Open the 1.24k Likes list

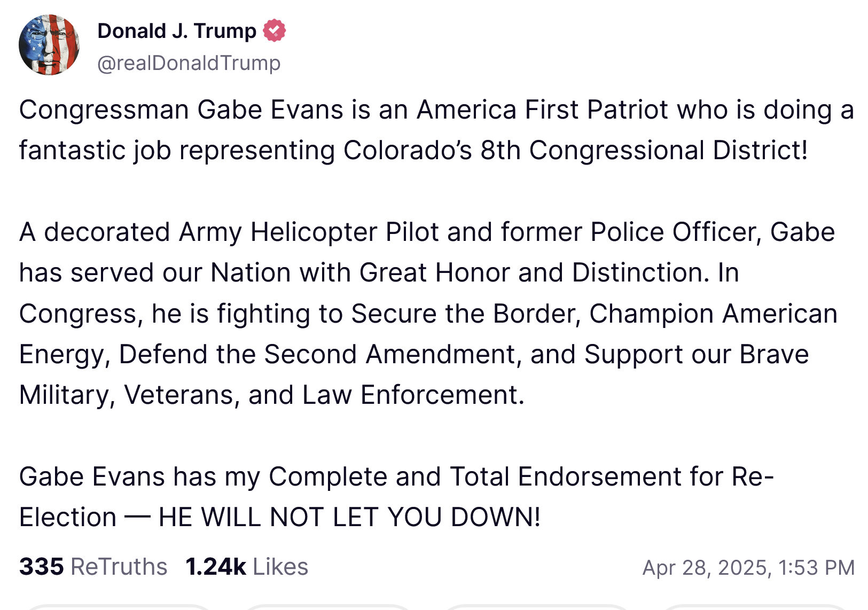coord(247,567)
